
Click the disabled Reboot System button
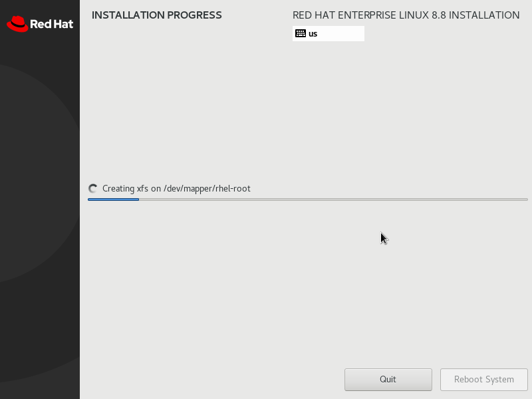483,379
